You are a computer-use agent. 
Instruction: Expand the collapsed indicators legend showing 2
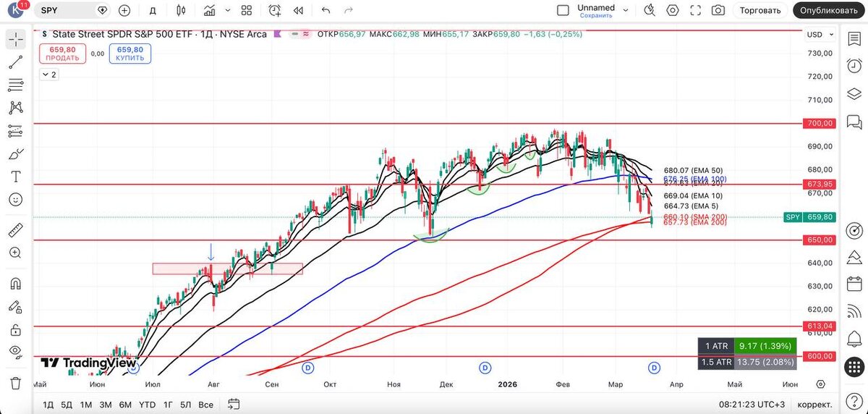[49, 75]
